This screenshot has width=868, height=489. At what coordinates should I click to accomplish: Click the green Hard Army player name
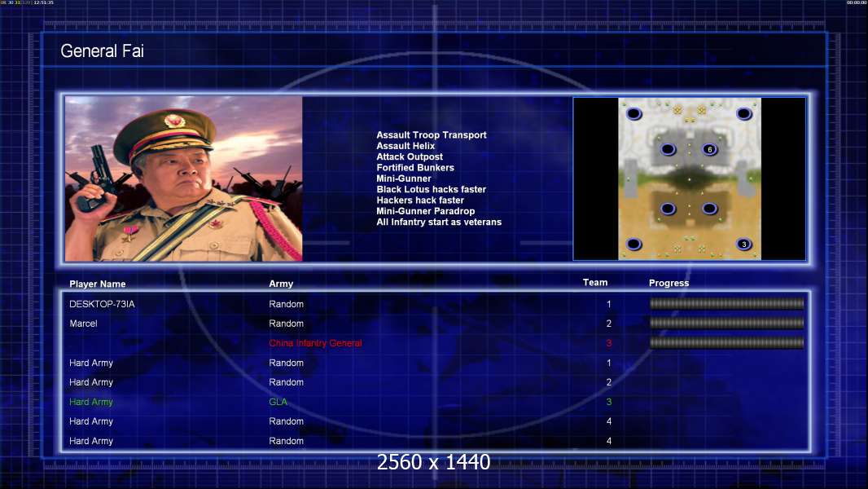tap(91, 402)
